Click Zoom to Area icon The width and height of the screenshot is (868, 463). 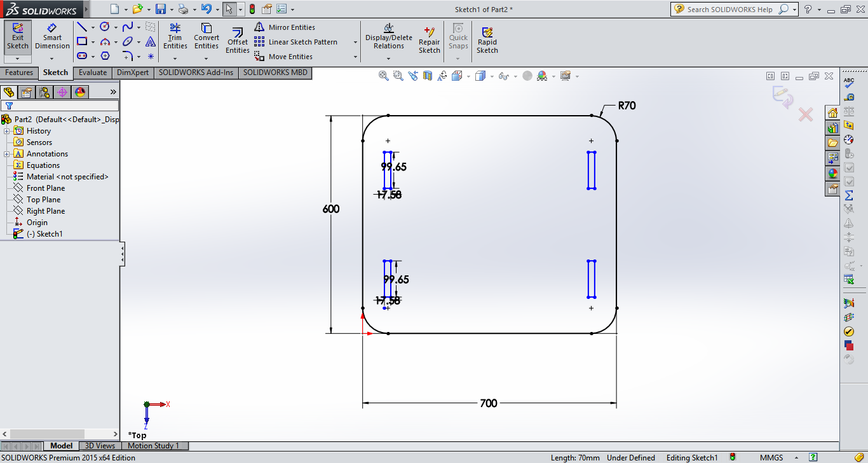(398, 76)
